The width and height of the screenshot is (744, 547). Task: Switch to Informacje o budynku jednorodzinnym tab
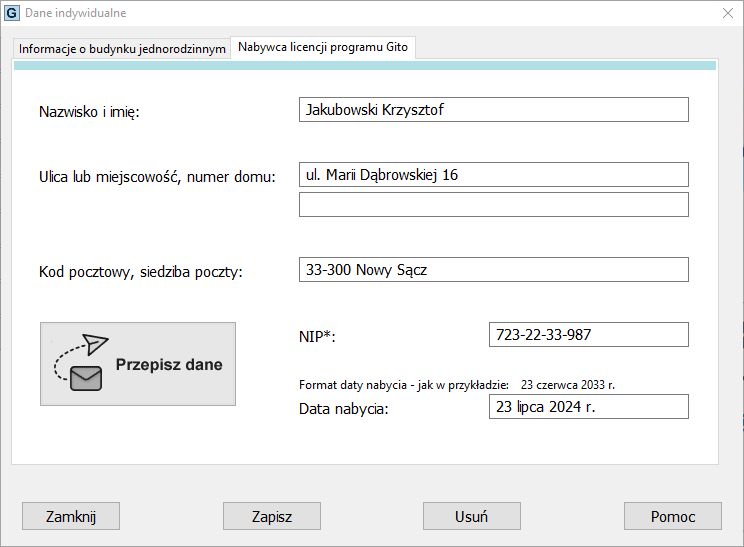tap(122, 48)
